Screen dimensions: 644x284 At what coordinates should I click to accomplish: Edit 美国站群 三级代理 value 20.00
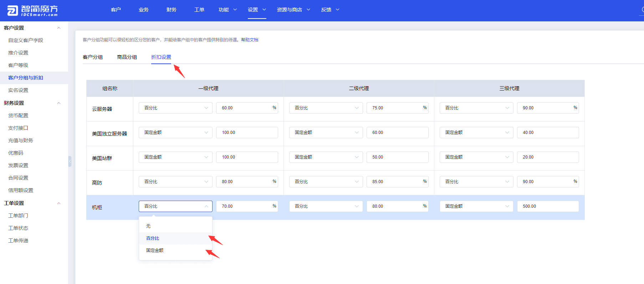548,157
